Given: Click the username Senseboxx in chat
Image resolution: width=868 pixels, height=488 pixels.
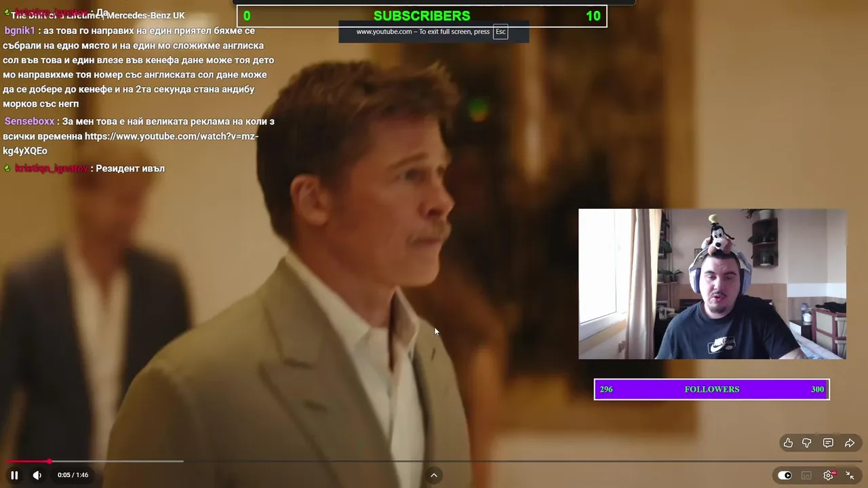Looking at the screenshot, I should [29, 121].
